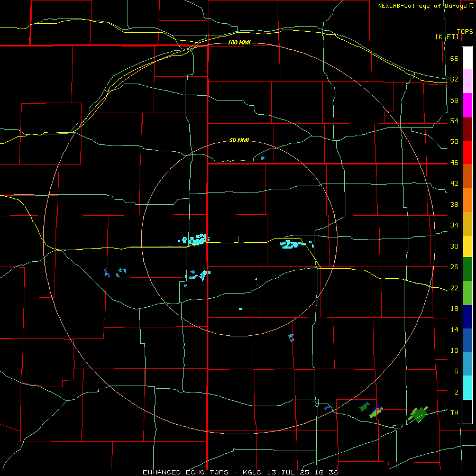Image resolution: width=476 pixels, height=476 pixels.
Task: Click the 14 legend value
Action: coord(454,329)
